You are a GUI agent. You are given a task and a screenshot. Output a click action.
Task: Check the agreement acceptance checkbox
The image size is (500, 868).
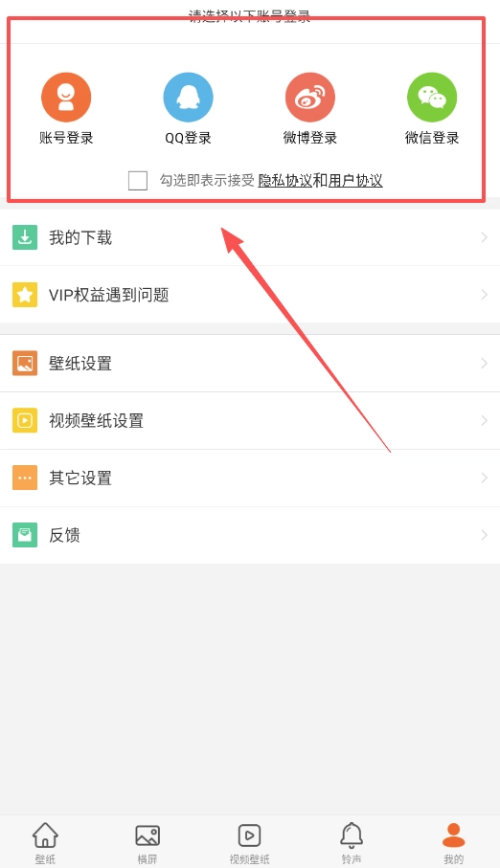click(x=138, y=181)
